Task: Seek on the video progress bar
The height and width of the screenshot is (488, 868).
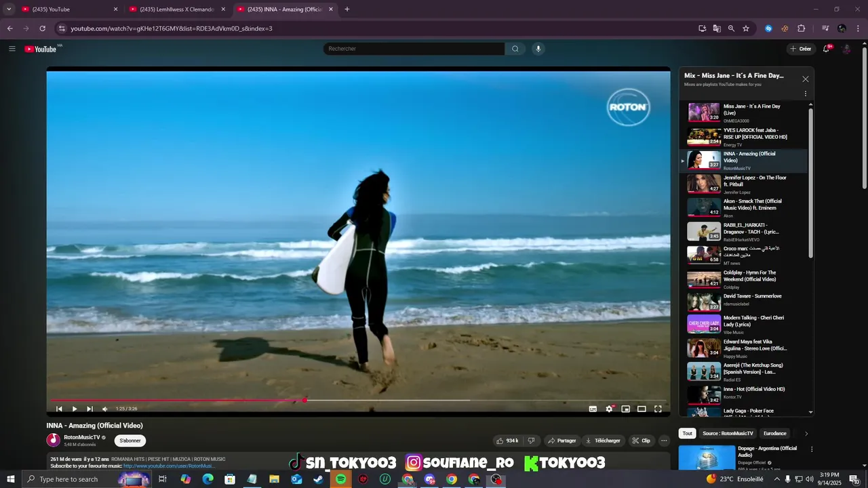Action: 358,401
